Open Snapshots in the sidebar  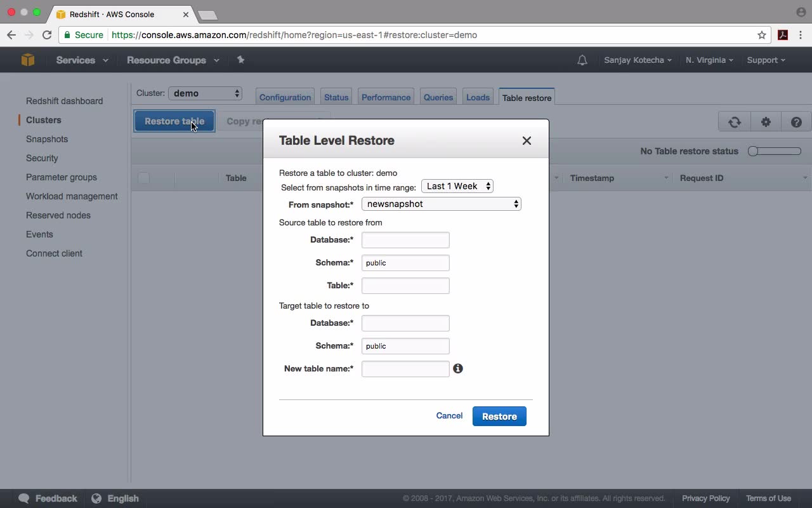(47, 139)
